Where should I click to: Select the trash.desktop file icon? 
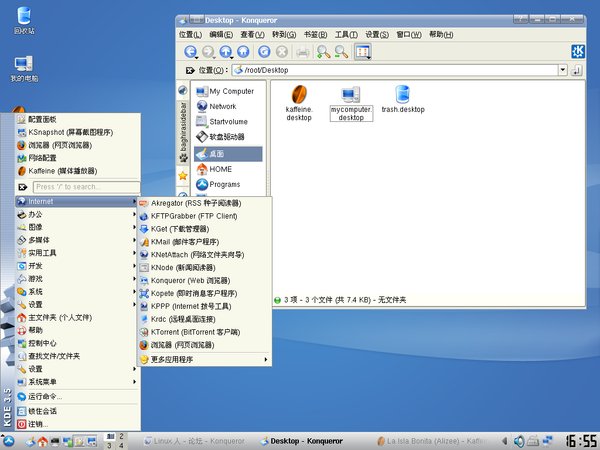click(x=403, y=95)
